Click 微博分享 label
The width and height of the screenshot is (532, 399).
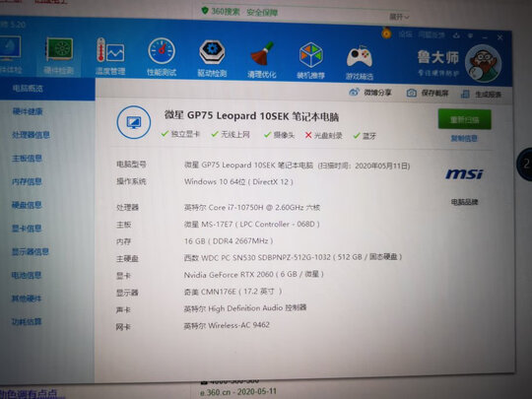(x=377, y=93)
